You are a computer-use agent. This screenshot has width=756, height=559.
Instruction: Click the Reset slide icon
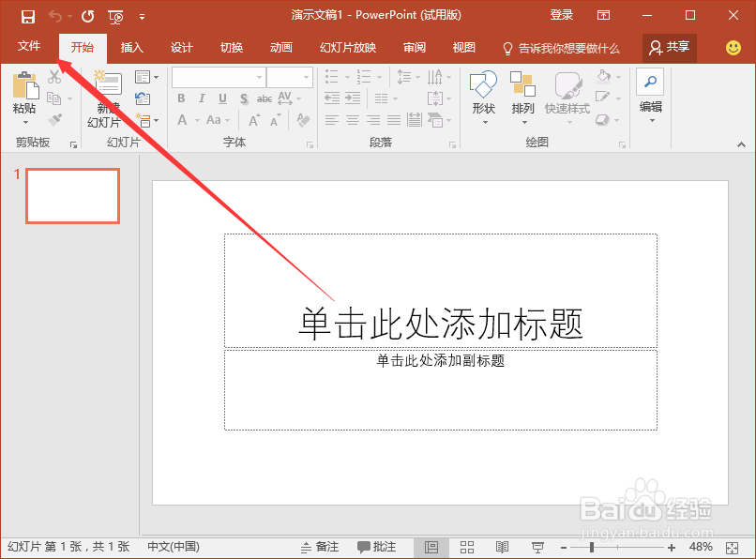[143, 98]
